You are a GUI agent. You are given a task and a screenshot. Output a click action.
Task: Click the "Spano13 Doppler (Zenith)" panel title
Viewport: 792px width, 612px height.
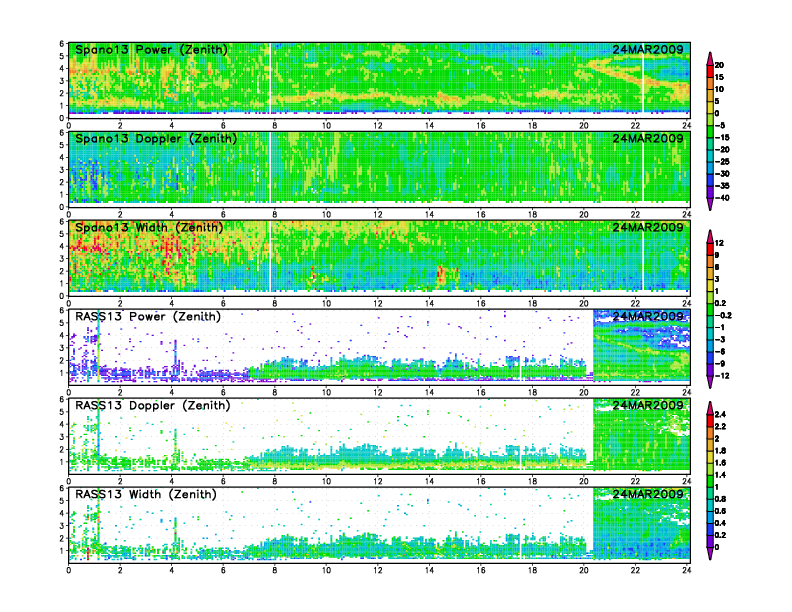click(x=156, y=139)
